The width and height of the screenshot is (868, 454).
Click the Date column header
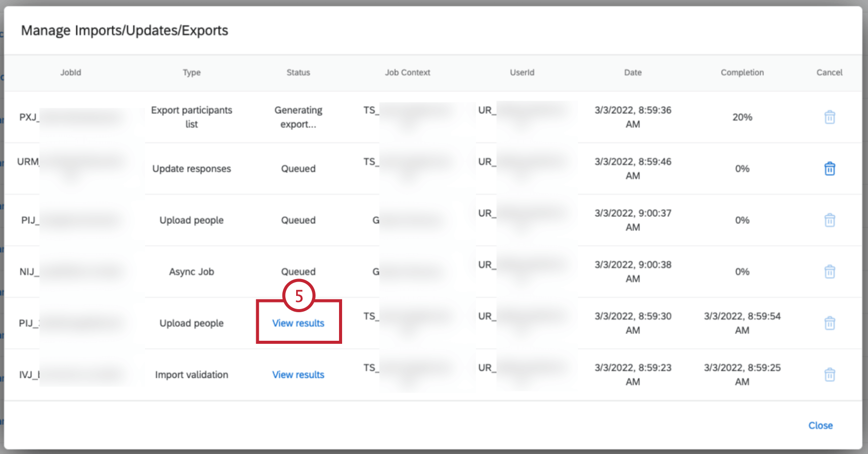[x=633, y=72]
